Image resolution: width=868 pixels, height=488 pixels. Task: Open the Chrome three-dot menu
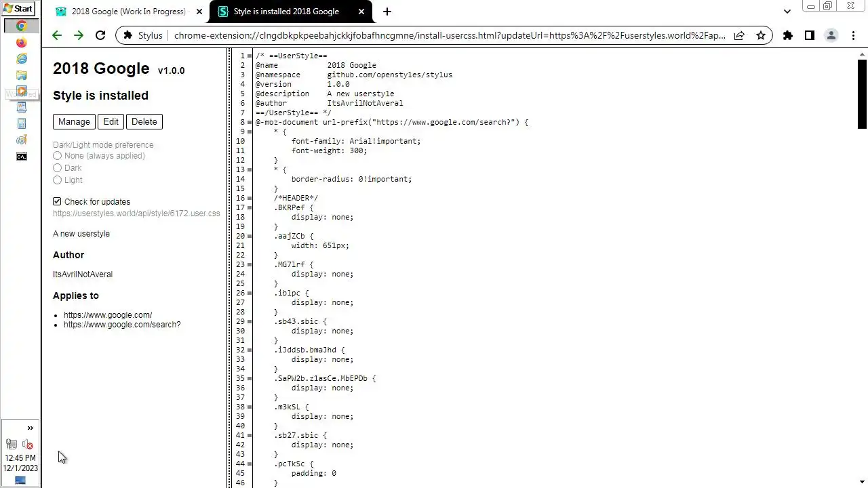point(852,35)
